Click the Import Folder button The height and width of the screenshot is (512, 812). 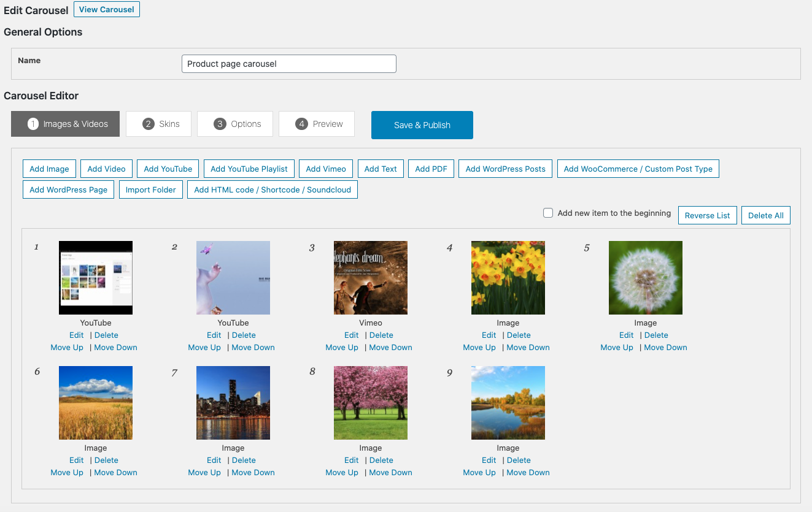point(150,189)
